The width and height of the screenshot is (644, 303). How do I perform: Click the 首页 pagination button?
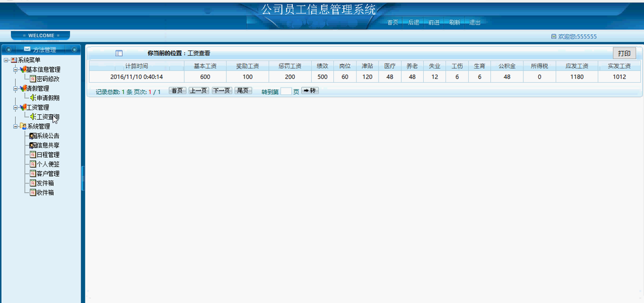click(x=177, y=91)
